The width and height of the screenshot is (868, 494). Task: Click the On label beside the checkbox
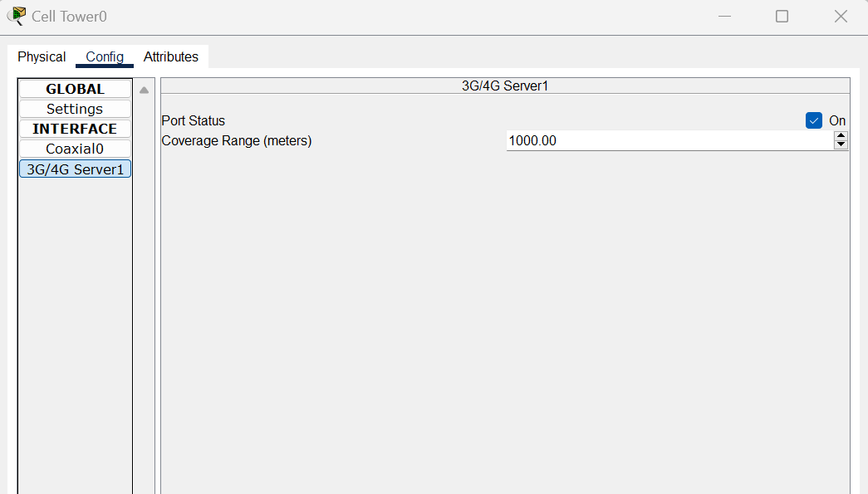(x=837, y=120)
